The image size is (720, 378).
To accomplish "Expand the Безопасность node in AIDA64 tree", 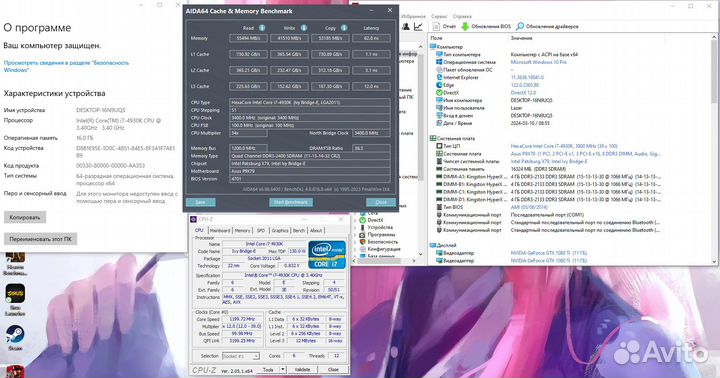I will [x=355, y=242].
